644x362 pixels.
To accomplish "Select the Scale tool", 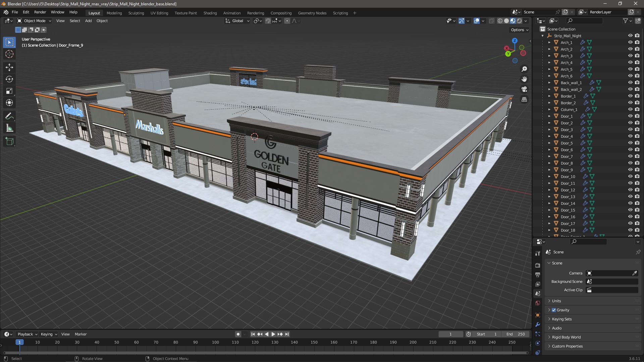I will tap(9, 91).
